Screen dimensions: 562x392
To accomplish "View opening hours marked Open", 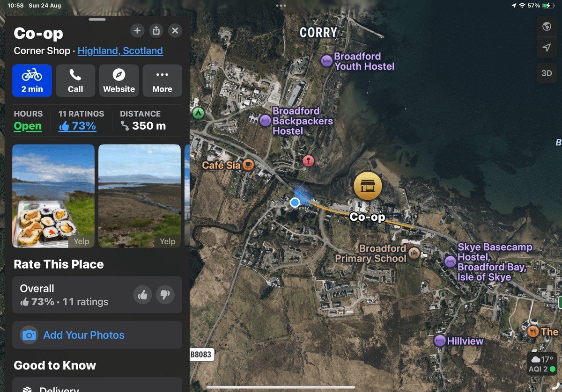I will [x=28, y=126].
